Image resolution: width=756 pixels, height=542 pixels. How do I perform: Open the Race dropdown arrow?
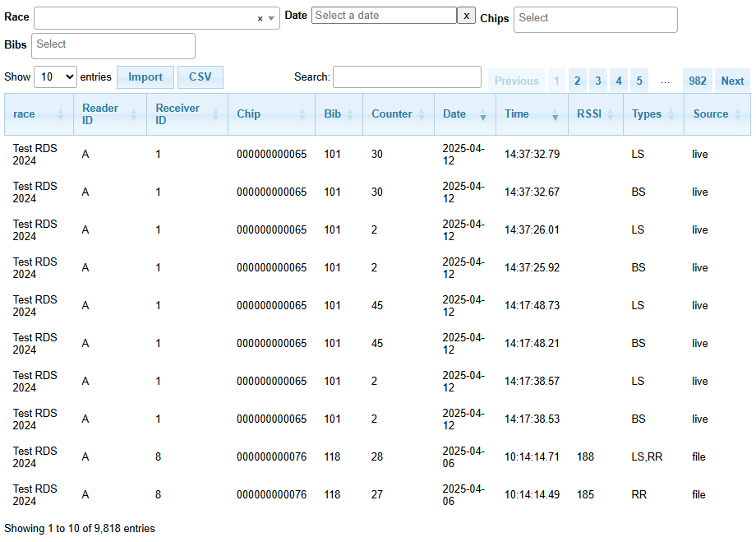[271, 18]
